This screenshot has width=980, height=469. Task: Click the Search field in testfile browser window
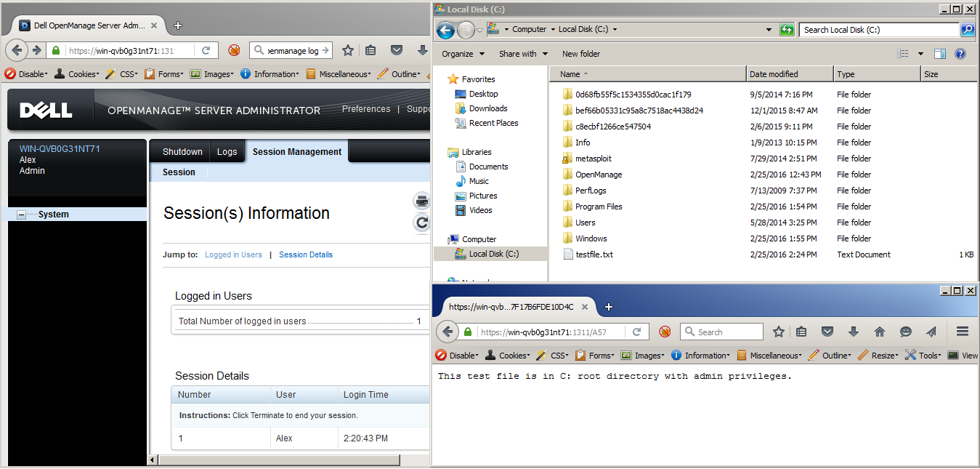(x=721, y=332)
